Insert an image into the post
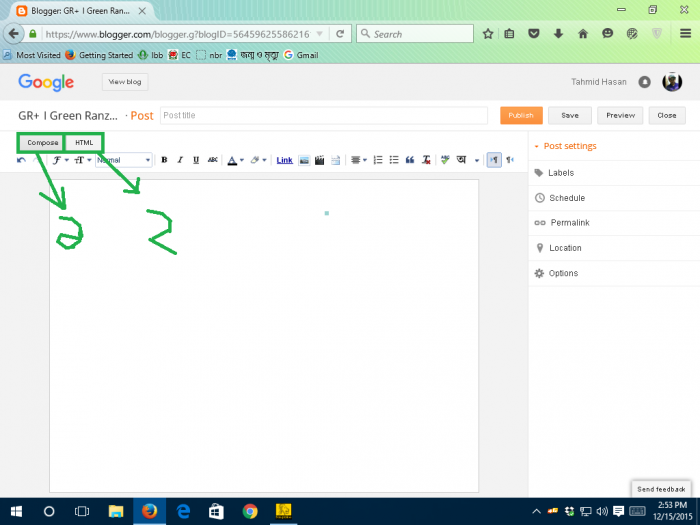Viewport: 700px width, 525px height. [304, 160]
